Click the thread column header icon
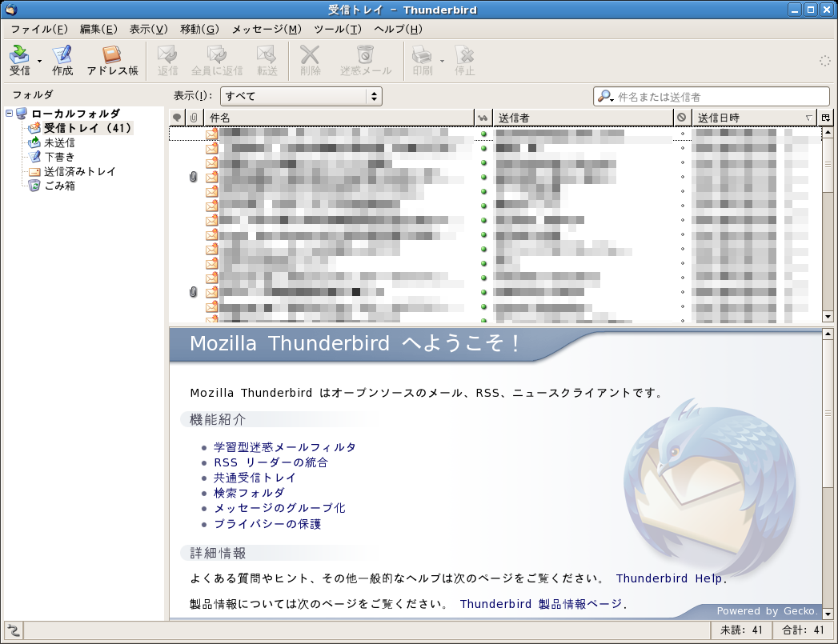This screenshot has height=644, width=838. click(177, 118)
